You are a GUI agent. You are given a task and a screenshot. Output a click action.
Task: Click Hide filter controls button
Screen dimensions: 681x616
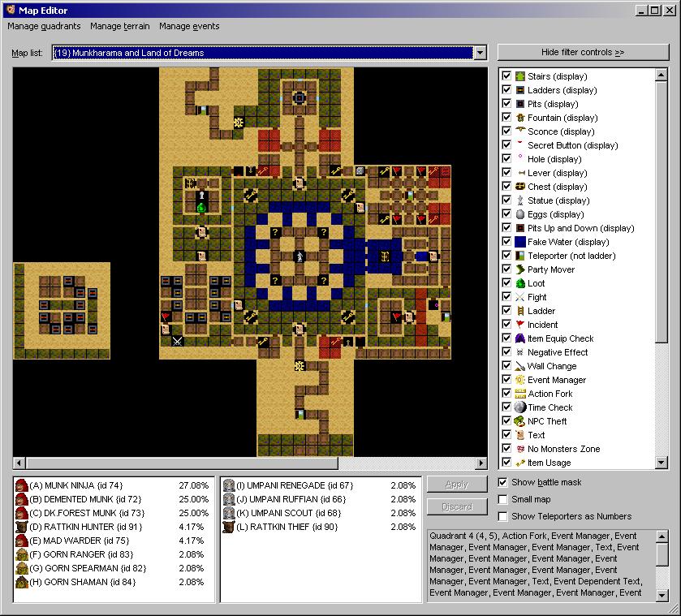click(x=583, y=52)
